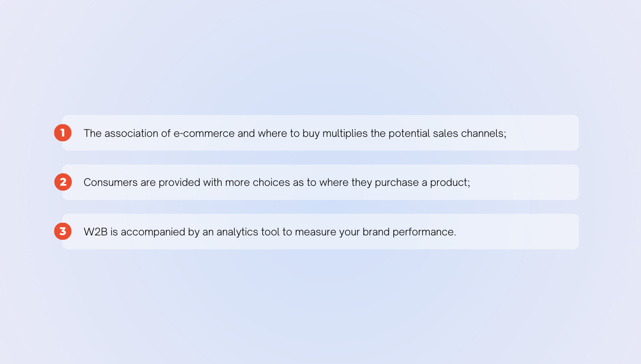Click the word "multiplies" in first item
Screen dimensions: 641x364
[345, 133]
